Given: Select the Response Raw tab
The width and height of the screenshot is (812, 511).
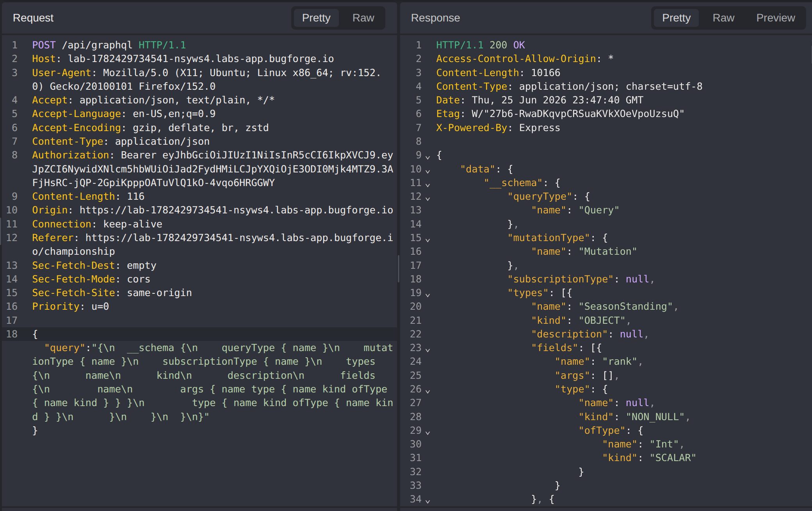Looking at the screenshot, I should click(x=723, y=18).
